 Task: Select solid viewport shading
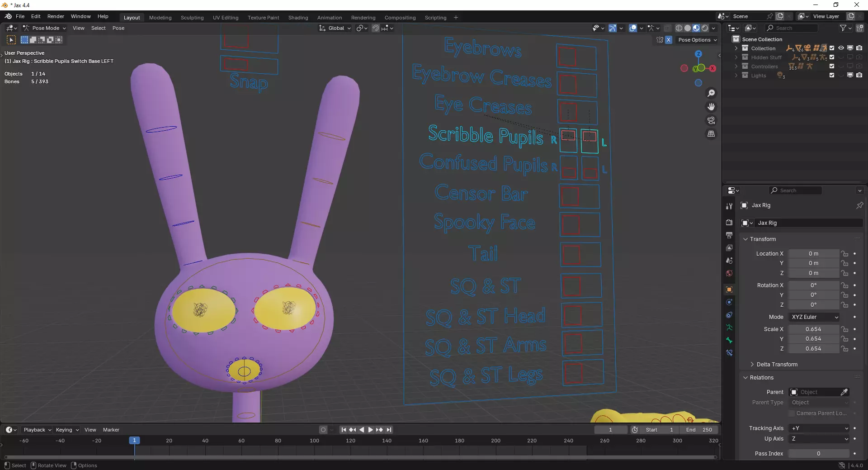688,28
